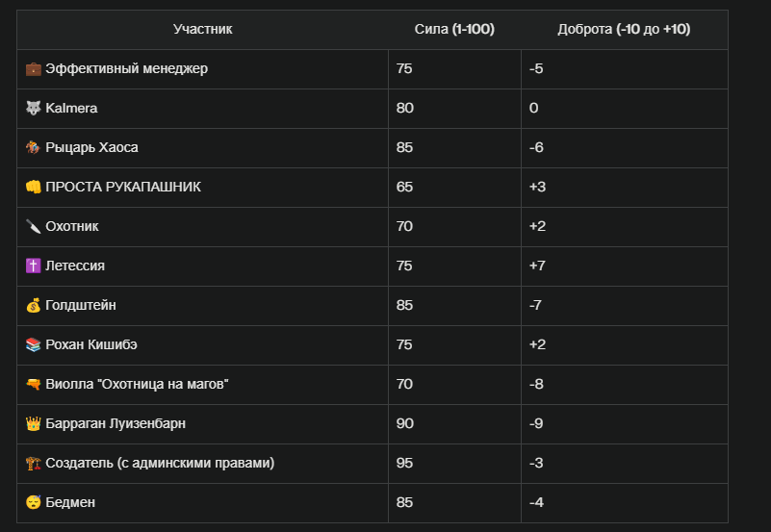Click the crown emoji beside Барраган Луизенбарн
This screenshot has height=532, width=771.
point(34,423)
